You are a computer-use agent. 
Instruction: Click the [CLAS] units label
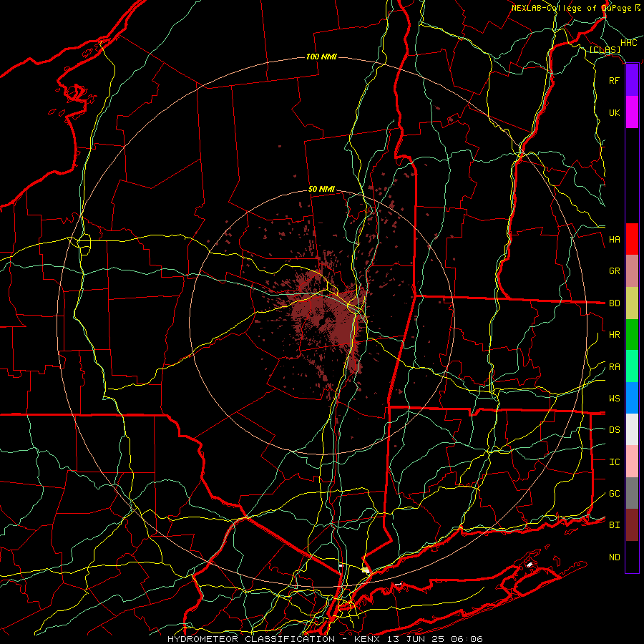[x=605, y=50]
